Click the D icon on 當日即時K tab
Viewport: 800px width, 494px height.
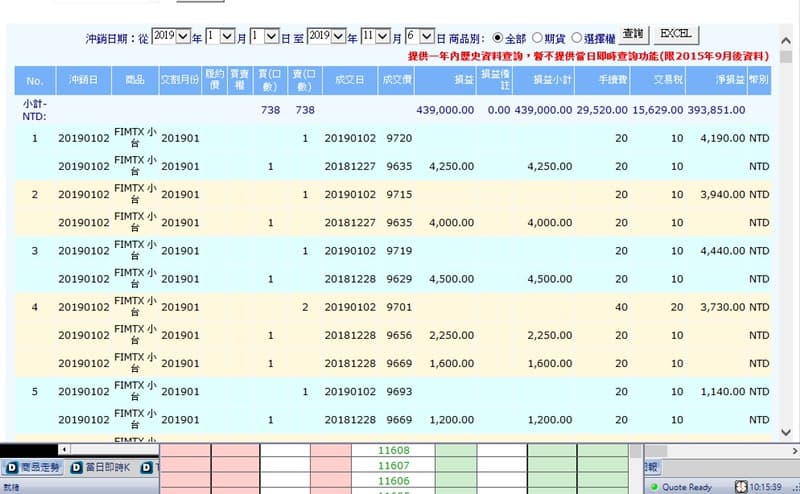[x=77, y=467]
